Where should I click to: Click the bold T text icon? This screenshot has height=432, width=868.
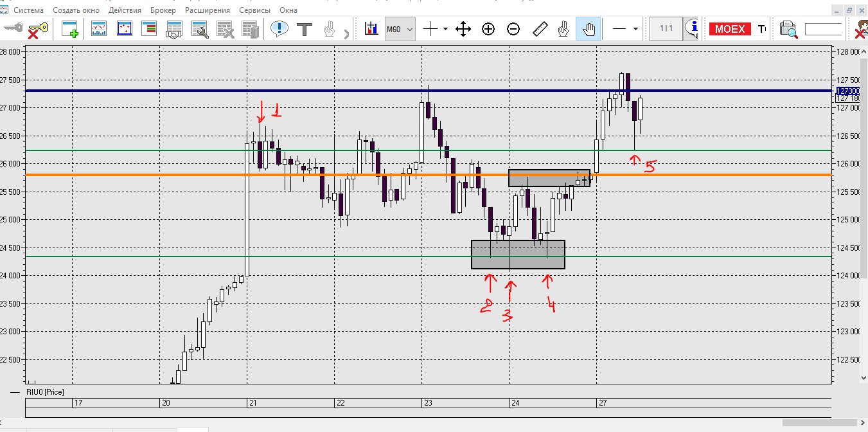pos(305,29)
